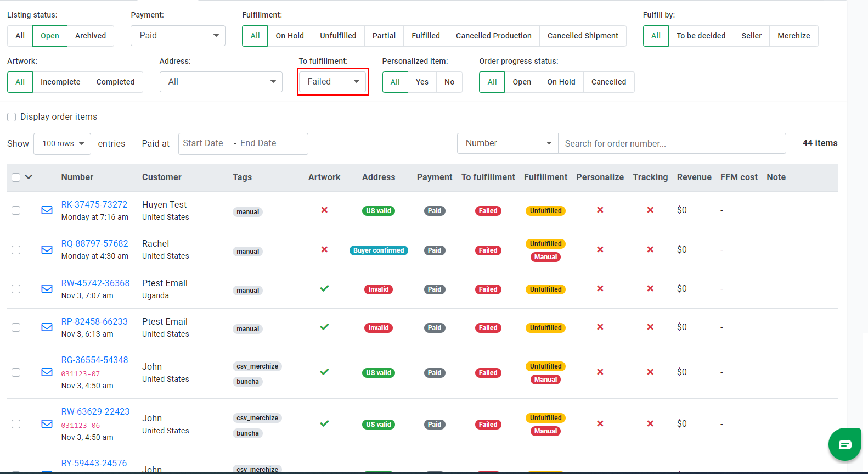Filter Fulfill by Merchize
Viewport: 868px width, 474px height.
794,36
